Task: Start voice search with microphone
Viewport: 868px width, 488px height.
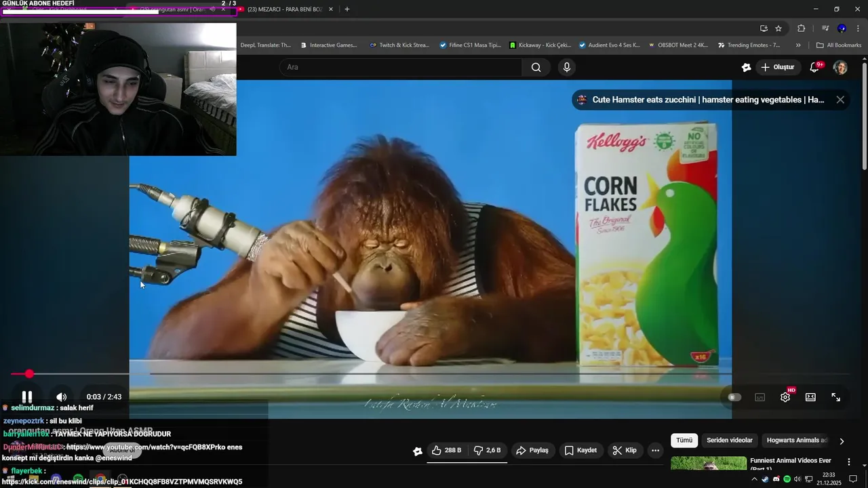Action: click(x=567, y=67)
